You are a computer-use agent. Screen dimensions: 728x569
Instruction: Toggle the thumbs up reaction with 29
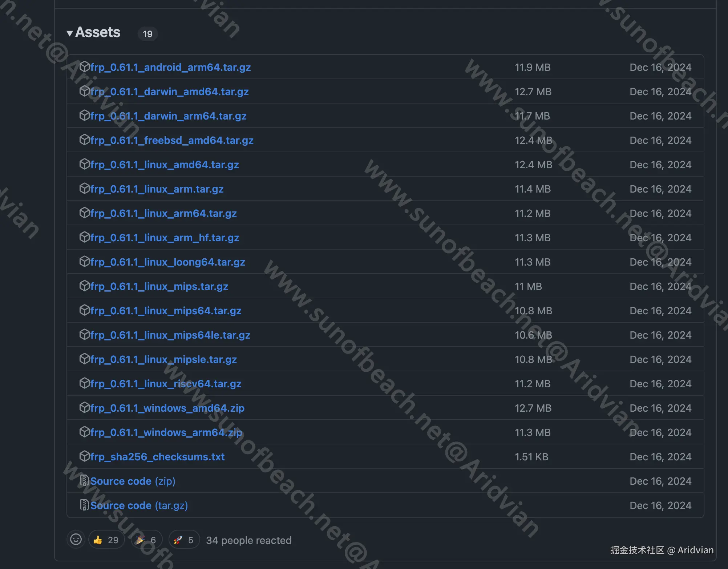pyautogui.click(x=106, y=540)
